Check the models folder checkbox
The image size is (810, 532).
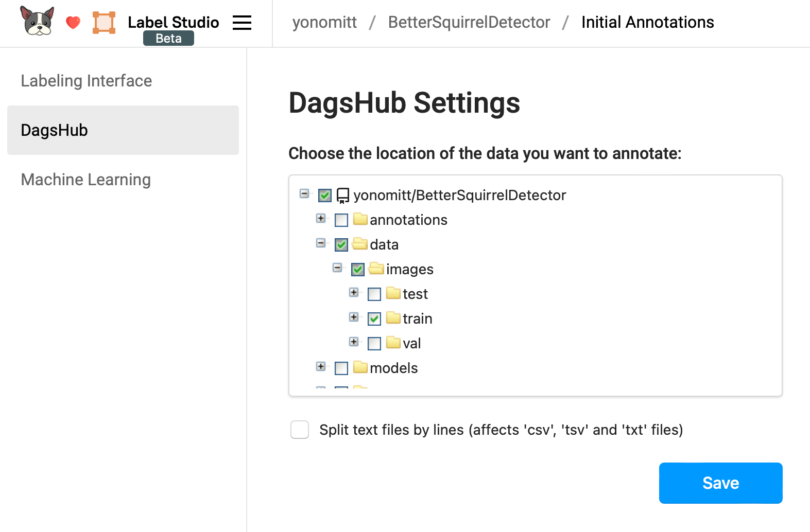pyautogui.click(x=341, y=368)
